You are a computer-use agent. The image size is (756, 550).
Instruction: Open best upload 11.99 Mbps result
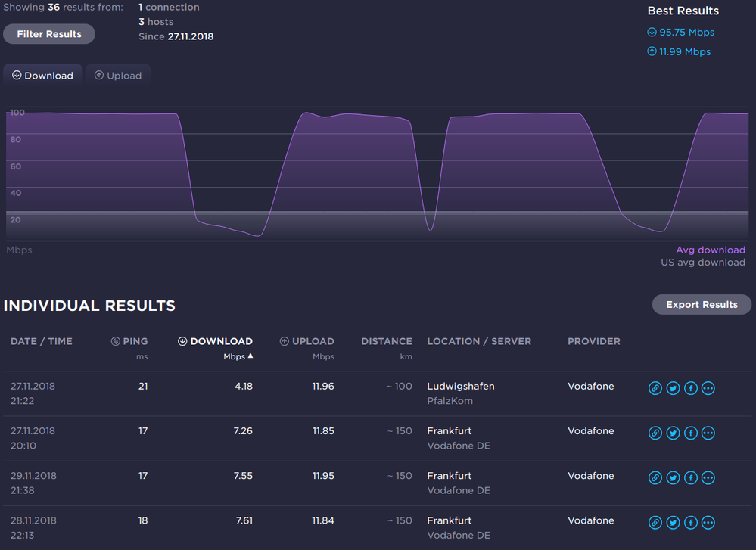[685, 51]
